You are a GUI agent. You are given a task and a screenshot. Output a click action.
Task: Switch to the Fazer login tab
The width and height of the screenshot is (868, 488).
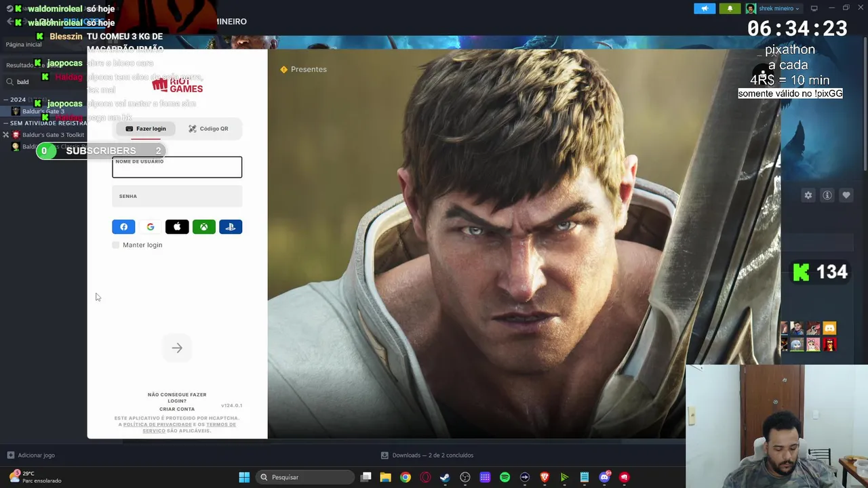(146, 129)
